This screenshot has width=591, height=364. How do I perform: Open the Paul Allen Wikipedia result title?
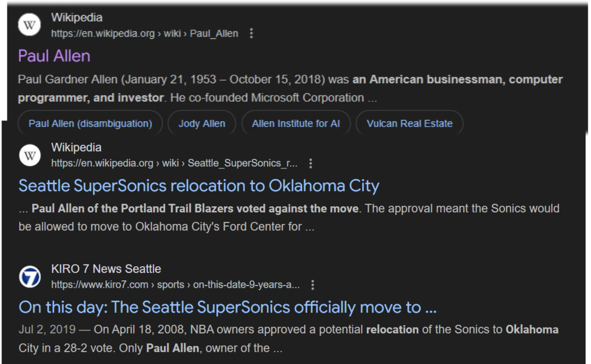tap(54, 56)
